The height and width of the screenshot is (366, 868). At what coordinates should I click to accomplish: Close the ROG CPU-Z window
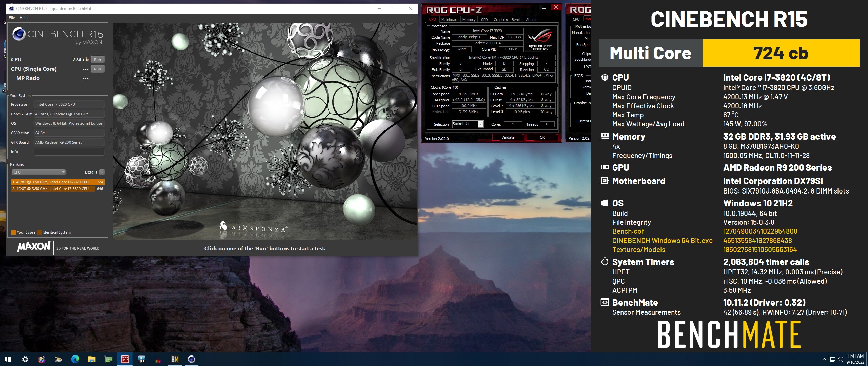(556, 7)
